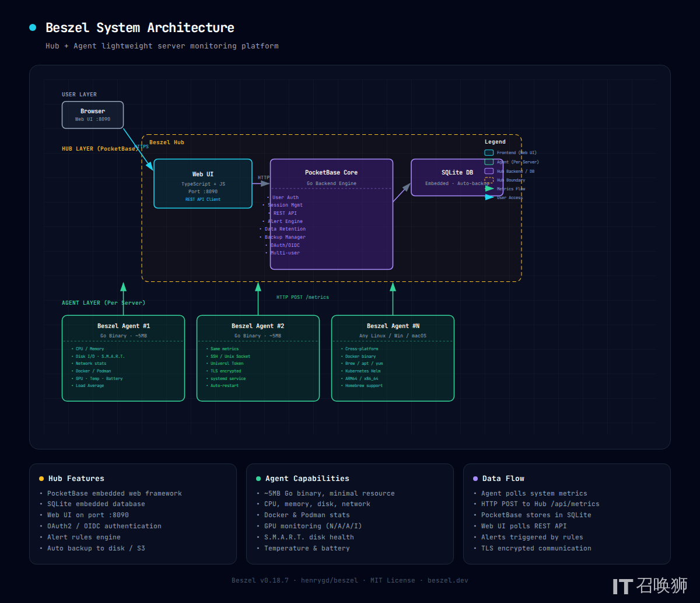Click the 'MIT License' footer text
This screenshot has width=700, height=603.
click(x=393, y=580)
